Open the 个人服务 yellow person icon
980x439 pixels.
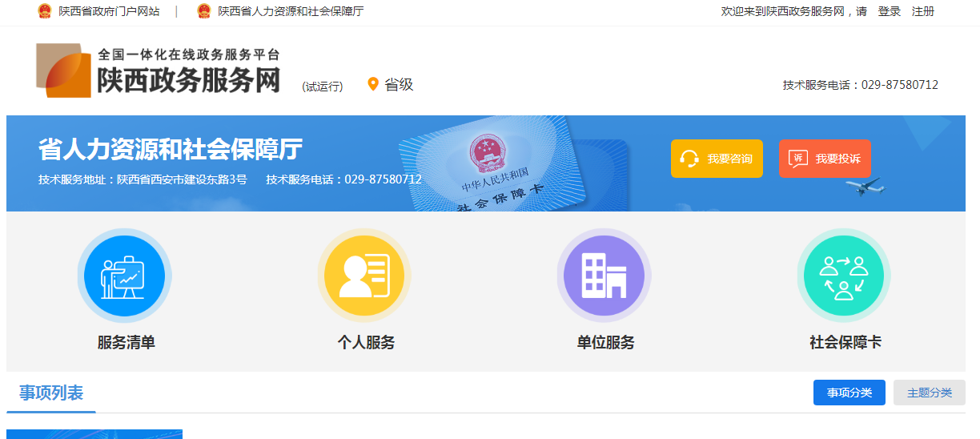pos(364,276)
